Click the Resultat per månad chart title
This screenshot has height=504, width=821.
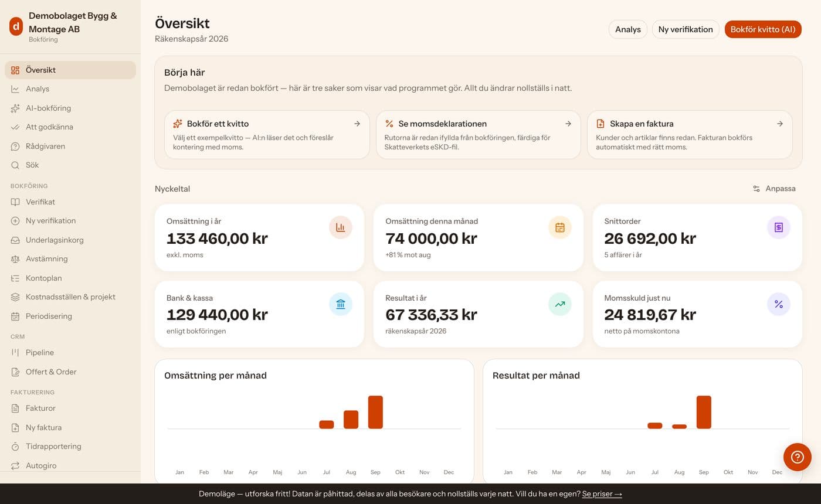[x=536, y=376]
